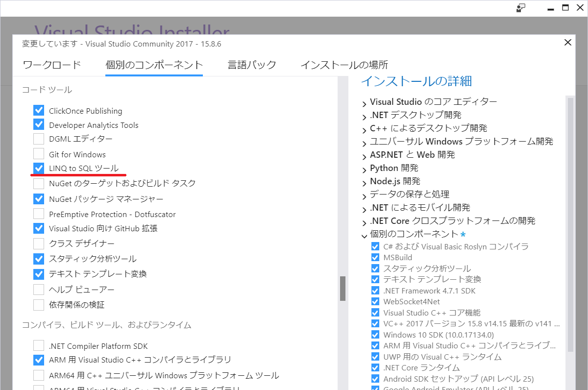Screen dimensions: 588x390
Task: Collapse the 個別のコンポーネント section
Action: click(x=363, y=234)
